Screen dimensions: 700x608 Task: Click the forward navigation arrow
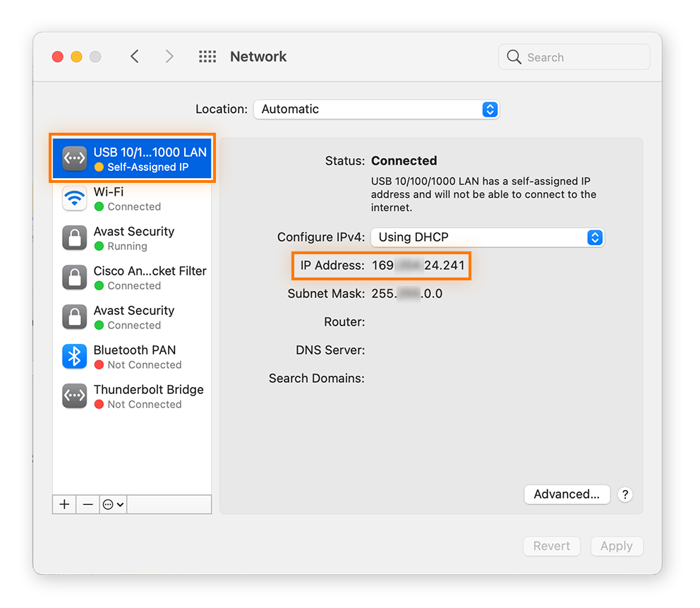169,56
